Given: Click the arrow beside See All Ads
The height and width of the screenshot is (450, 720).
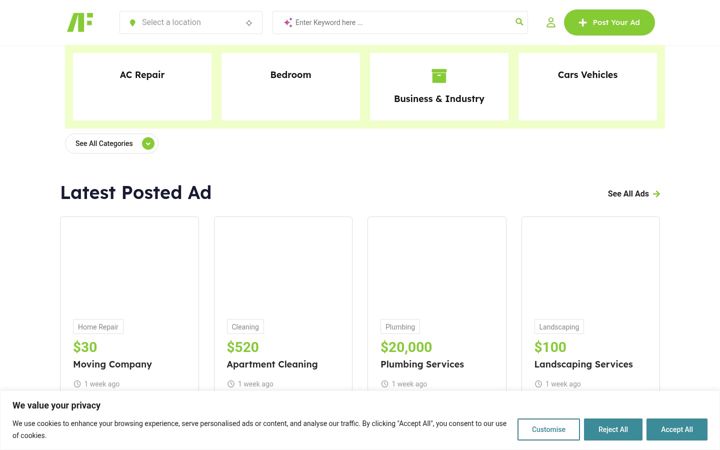Looking at the screenshot, I should (657, 194).
